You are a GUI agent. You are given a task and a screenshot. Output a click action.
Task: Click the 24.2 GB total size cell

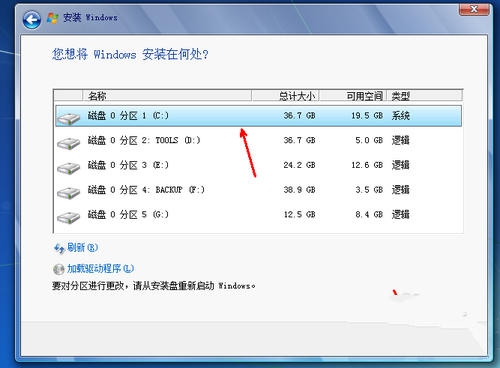pos(299,165)
